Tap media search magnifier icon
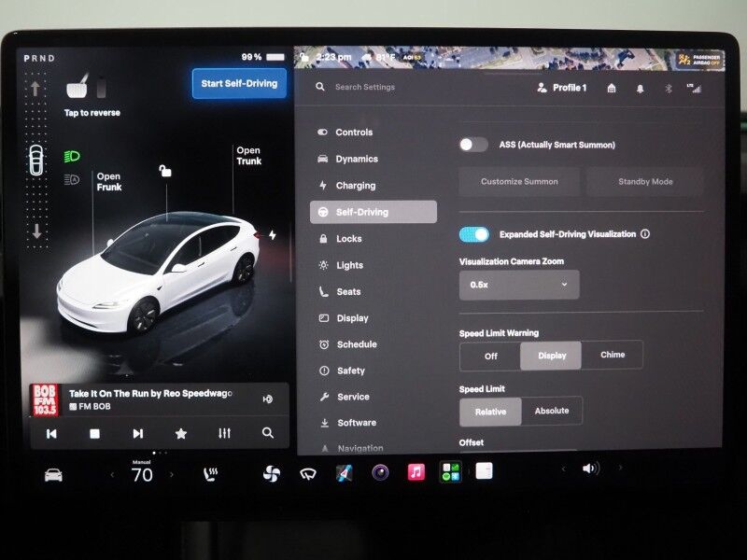This screenshot has height=560, width=747. 268,432
